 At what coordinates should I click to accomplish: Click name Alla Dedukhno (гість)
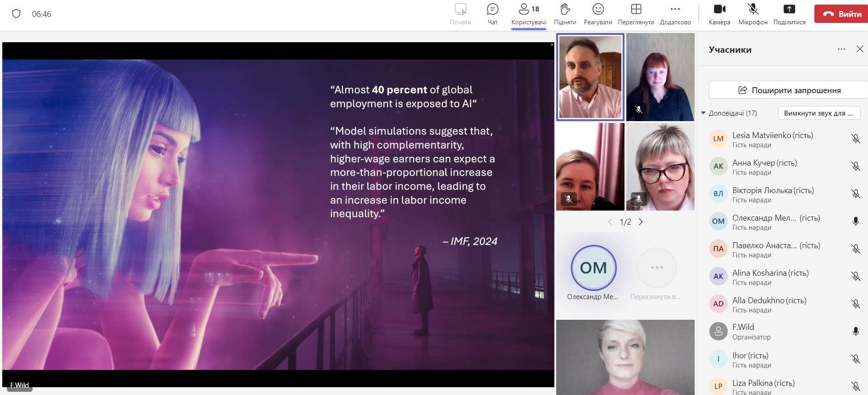pyautogui.click(x=769, y=300)
